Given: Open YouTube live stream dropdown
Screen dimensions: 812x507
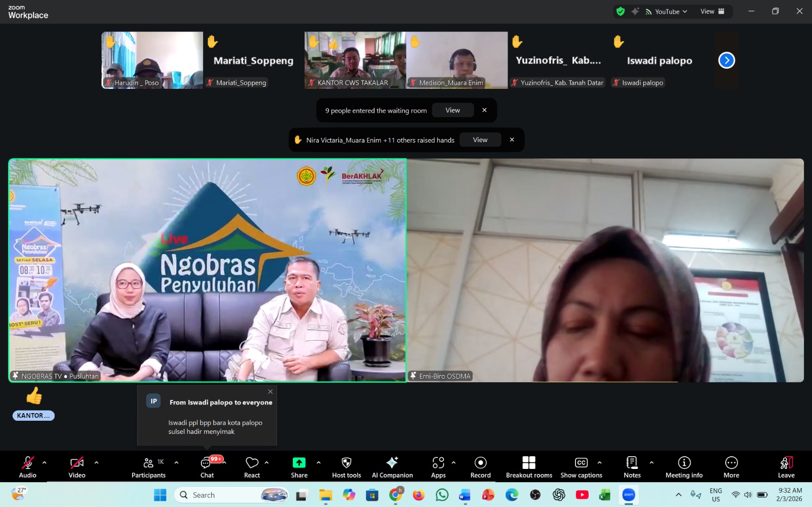Looking at the screenshot, I should [x=666, y=12].
